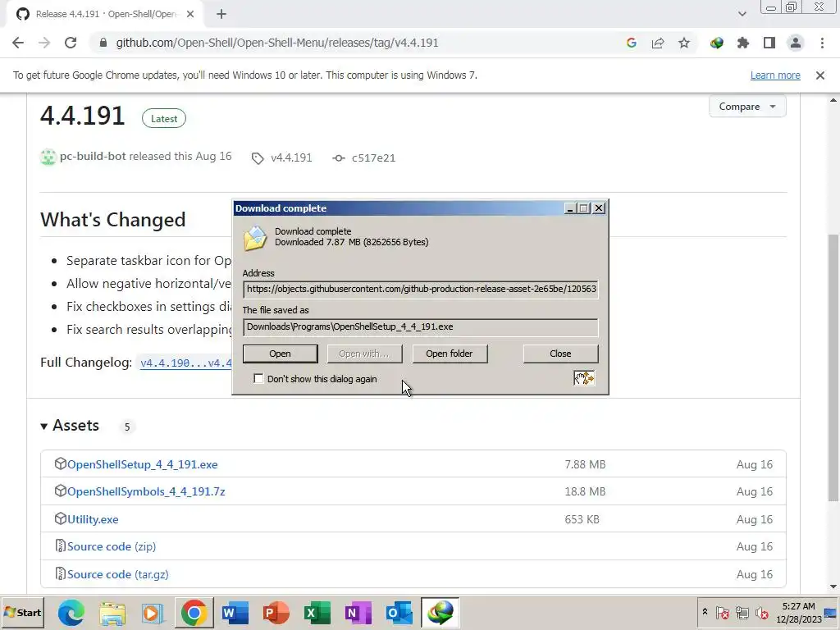
Task: Click the Chrome taskbar icon
Action: click(x=194, y=613)
